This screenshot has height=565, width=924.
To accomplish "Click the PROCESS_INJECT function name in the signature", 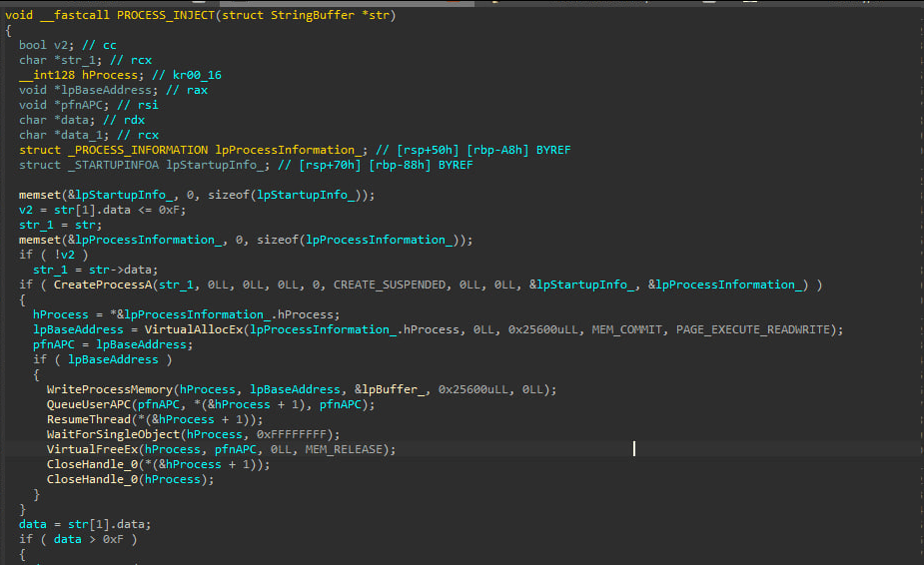I will (166, 15).
